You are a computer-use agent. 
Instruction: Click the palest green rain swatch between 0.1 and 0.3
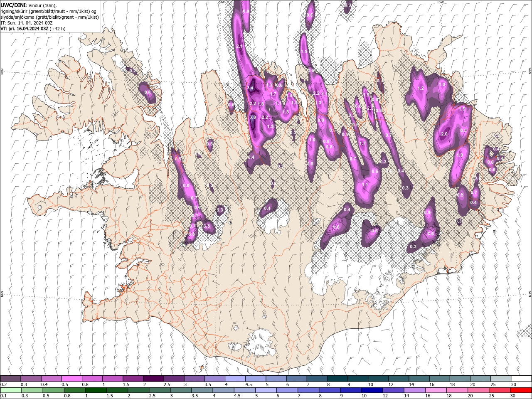point(10,390)
